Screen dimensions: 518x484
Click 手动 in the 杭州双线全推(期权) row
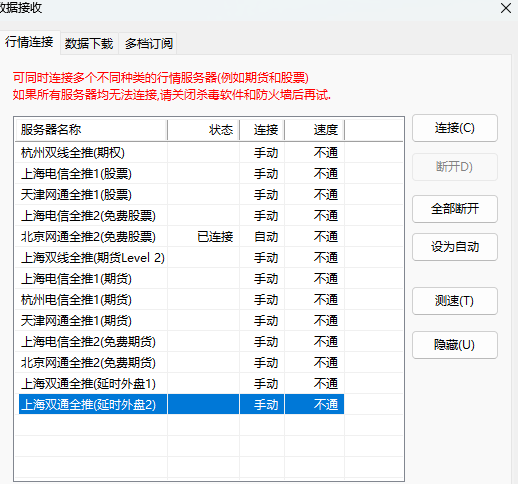tap(266, 153)
